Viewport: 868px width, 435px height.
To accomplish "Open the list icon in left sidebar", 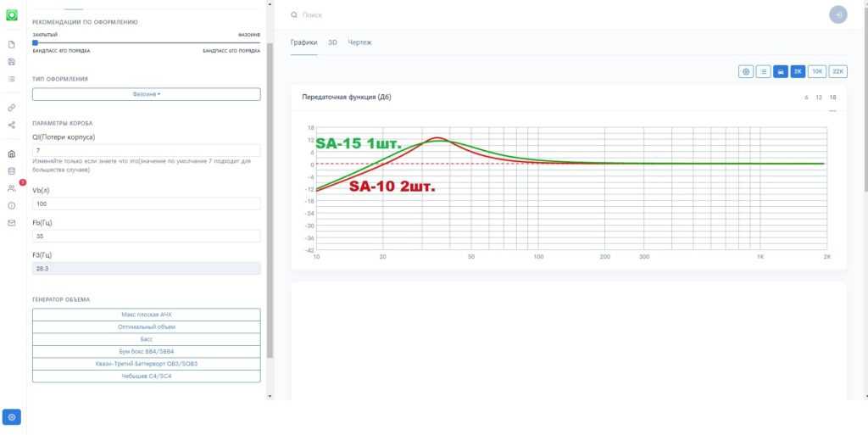I will click(x=12, y=79).
